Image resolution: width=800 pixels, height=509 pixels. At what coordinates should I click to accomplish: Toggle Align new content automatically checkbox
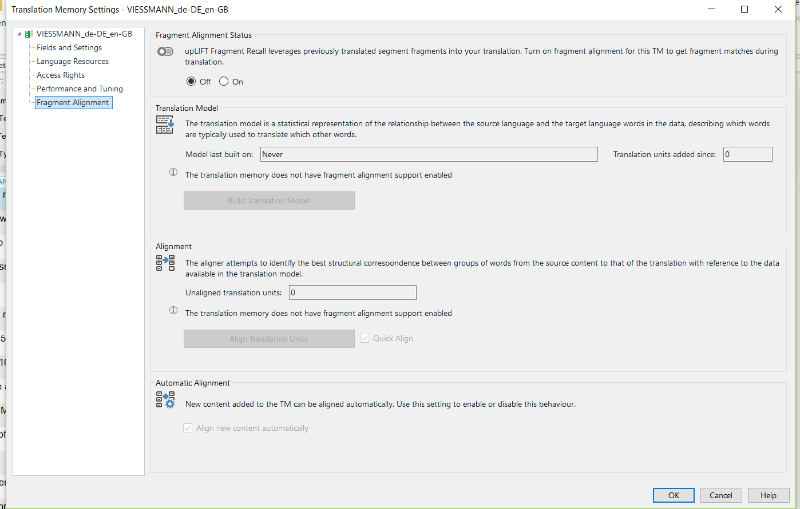188,428
